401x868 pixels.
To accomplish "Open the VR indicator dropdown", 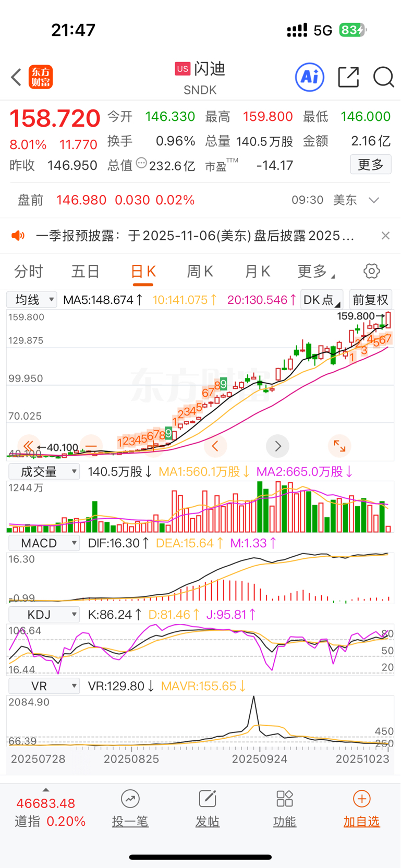I will [44, 686].
